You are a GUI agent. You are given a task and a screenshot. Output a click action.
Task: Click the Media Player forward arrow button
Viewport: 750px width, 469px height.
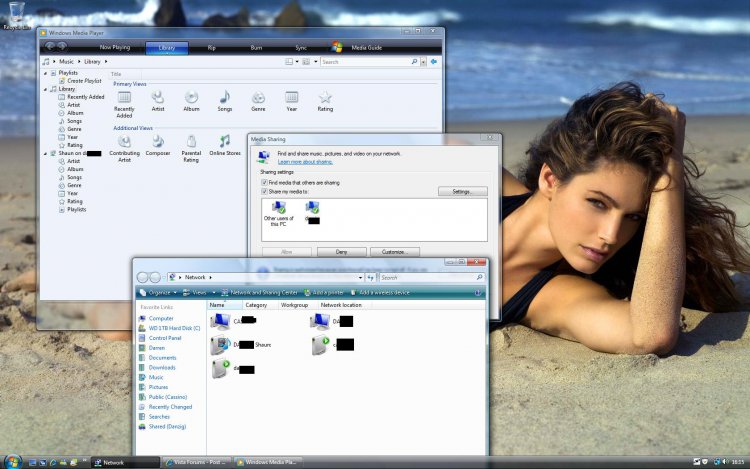[62, 46]
